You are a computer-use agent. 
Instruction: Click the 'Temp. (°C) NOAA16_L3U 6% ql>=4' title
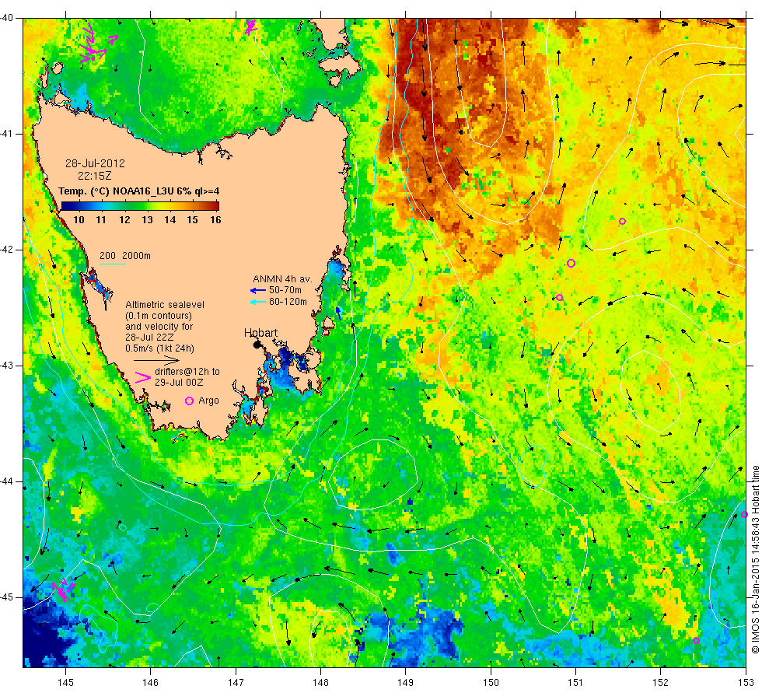pyautogui.click(x=139, y=191)
